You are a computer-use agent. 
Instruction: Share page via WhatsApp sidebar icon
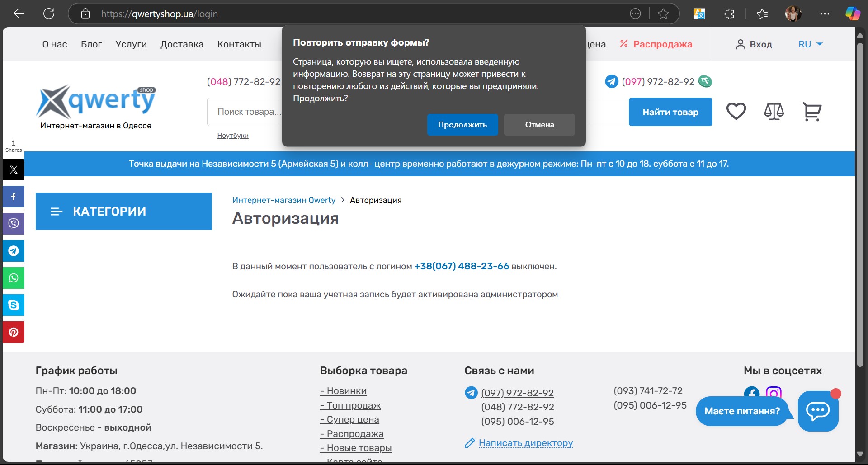14,278
